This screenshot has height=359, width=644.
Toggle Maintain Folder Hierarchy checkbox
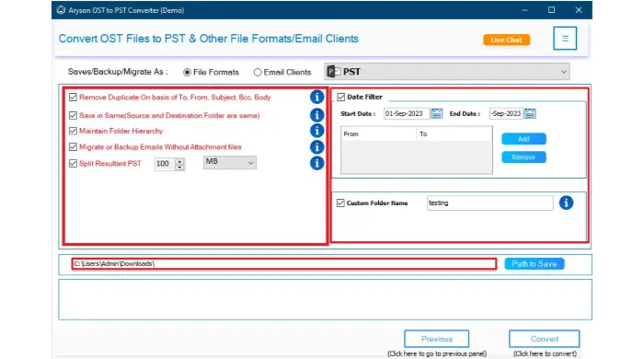click(x=73, y=131)
